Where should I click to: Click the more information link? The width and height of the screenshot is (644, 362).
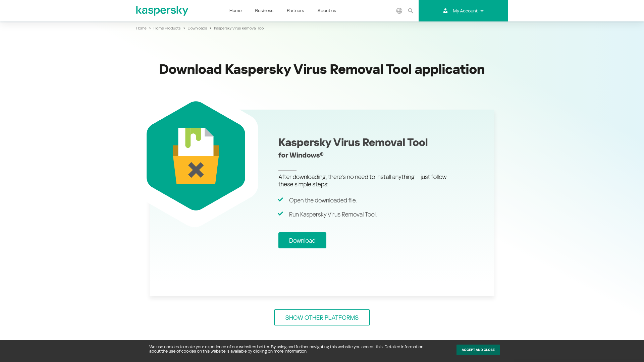290,351
